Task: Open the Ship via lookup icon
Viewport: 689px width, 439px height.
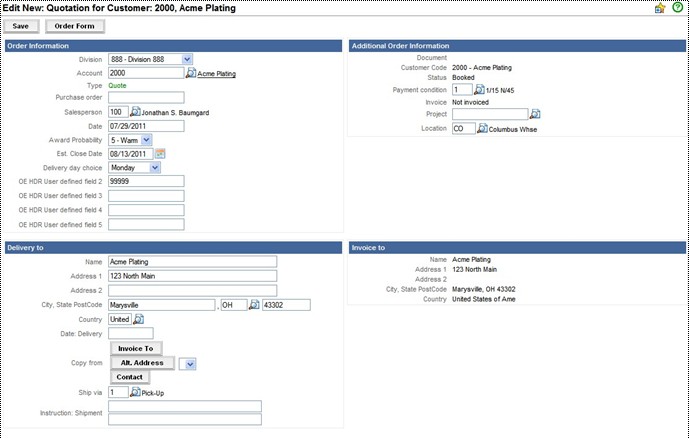Action: pos(136,393)
